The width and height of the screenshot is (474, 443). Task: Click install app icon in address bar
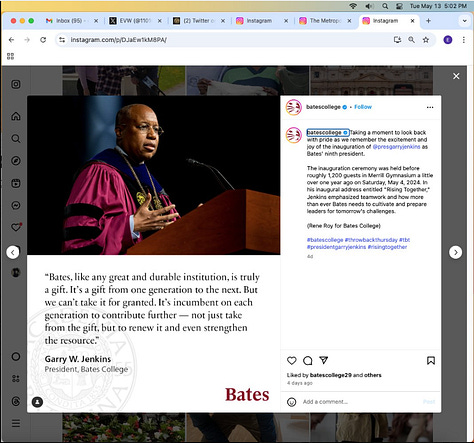[x=397, y=40]
